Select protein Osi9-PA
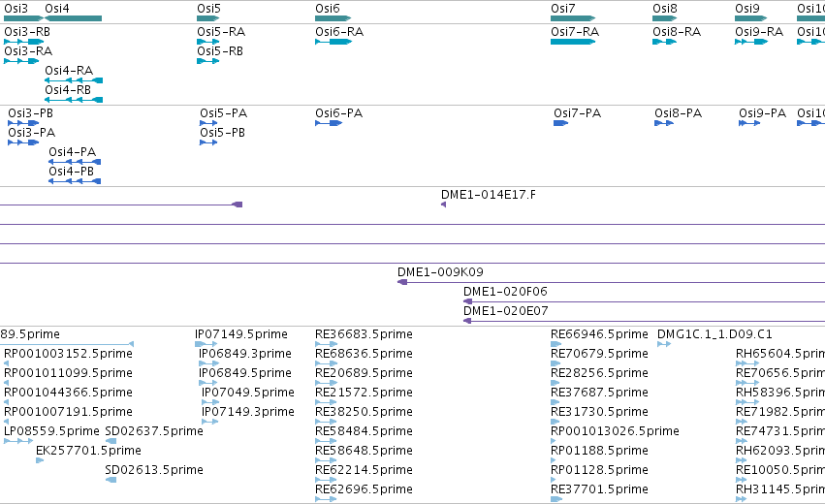Viewport: 825px width, 504px height. coord(749,123)
